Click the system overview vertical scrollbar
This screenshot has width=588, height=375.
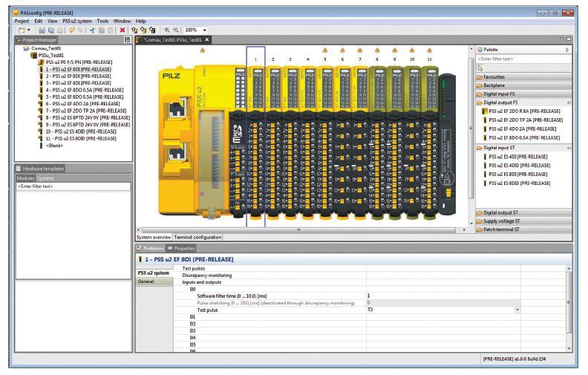pyautogui.click(x=471, y=128)
